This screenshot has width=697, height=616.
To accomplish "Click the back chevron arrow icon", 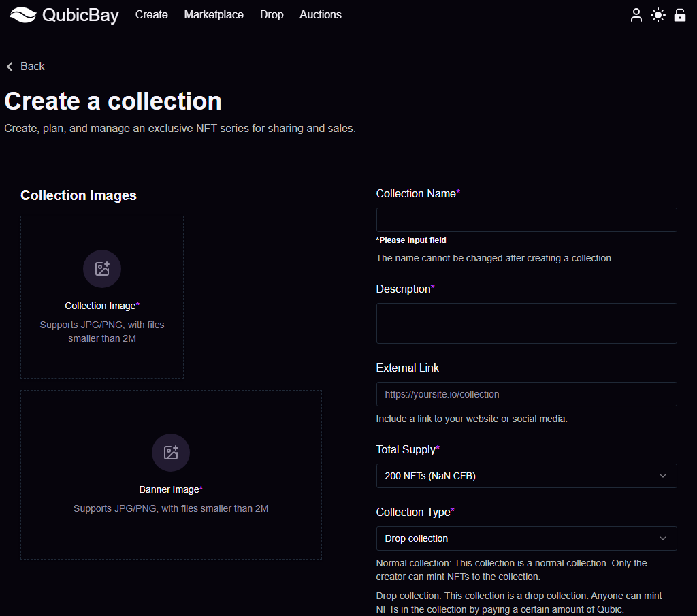I will pos(9,66).
